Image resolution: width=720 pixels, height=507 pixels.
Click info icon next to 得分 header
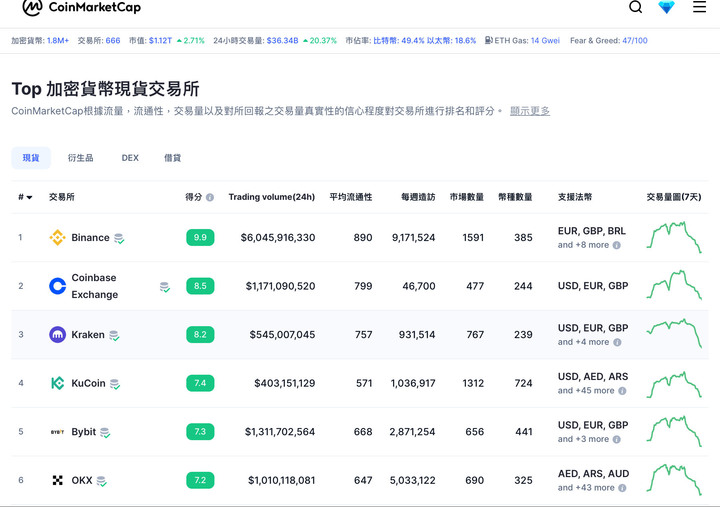[210, 197]
